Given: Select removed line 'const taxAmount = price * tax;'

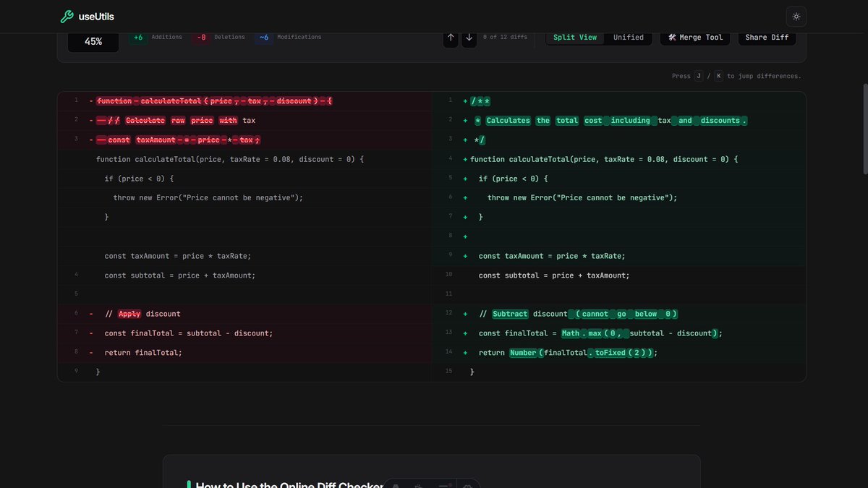Looking at the screenshot, I should pyautogui.click(x=244, y=140).
